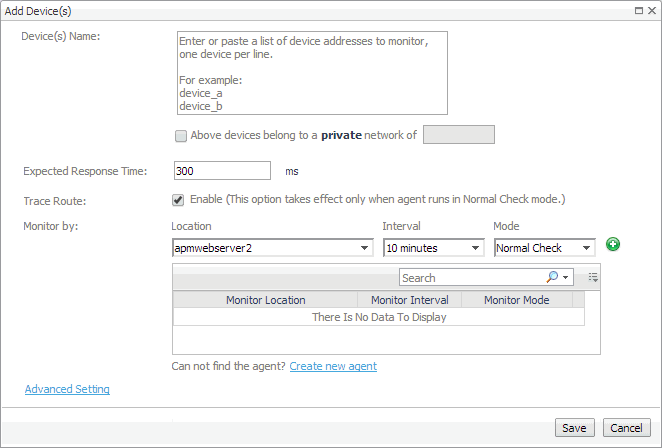Expand the Location dropdown

tap(365, 247)
